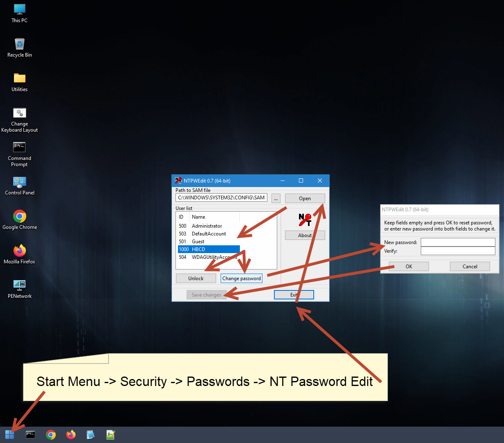
Task: Maximize the NTPWEdit window
Action: point(301,180)
